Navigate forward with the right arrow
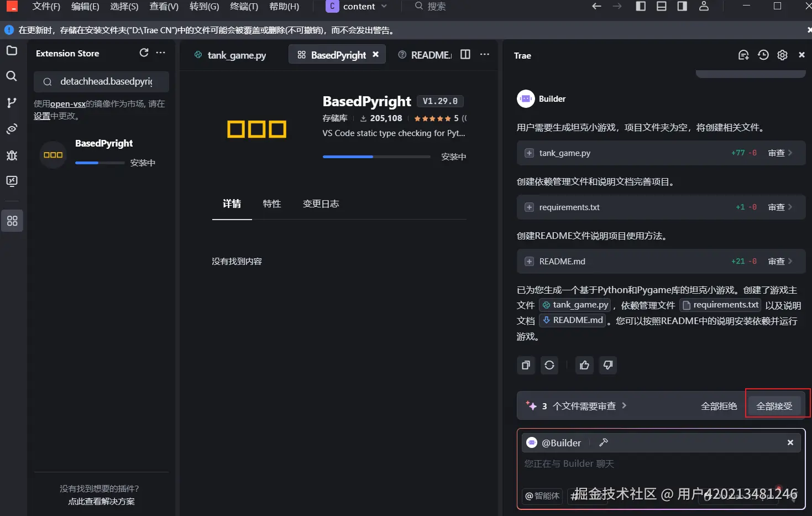Image resolution: width=812 pixels, height=516 pixels. [x=617, y=6]
